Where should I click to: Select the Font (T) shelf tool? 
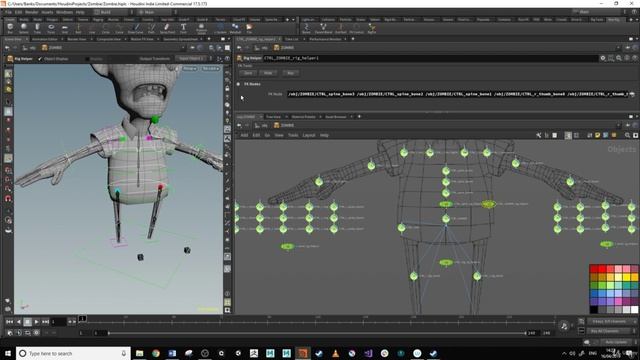(x=183, y=28)
